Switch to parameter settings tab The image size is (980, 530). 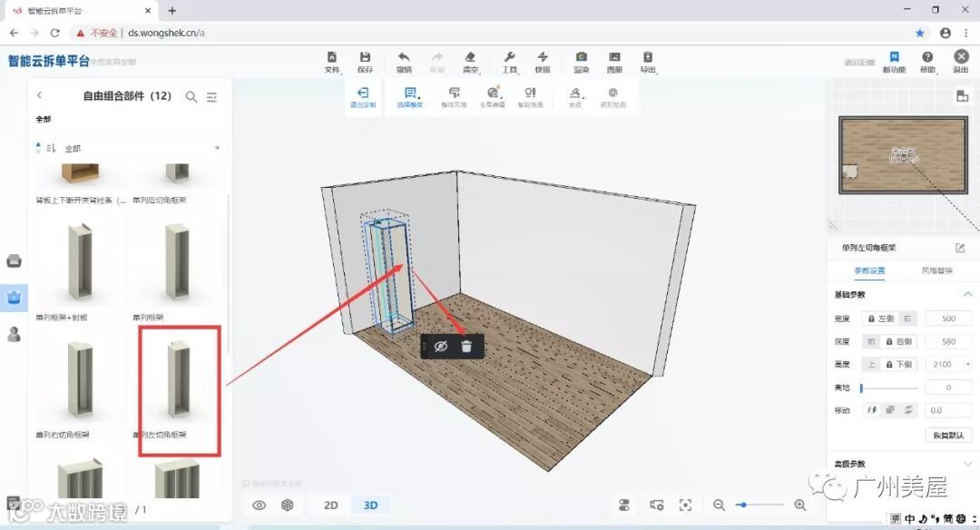[869, 270]
